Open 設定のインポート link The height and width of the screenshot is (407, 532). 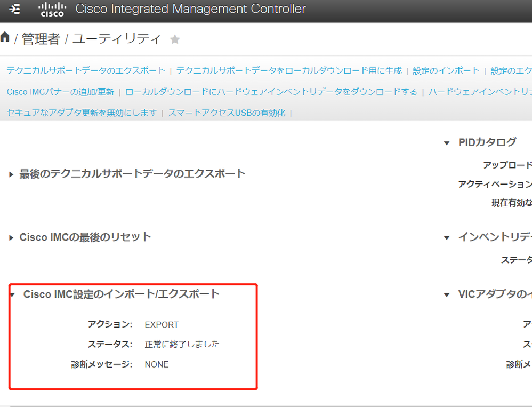[446, 70]
